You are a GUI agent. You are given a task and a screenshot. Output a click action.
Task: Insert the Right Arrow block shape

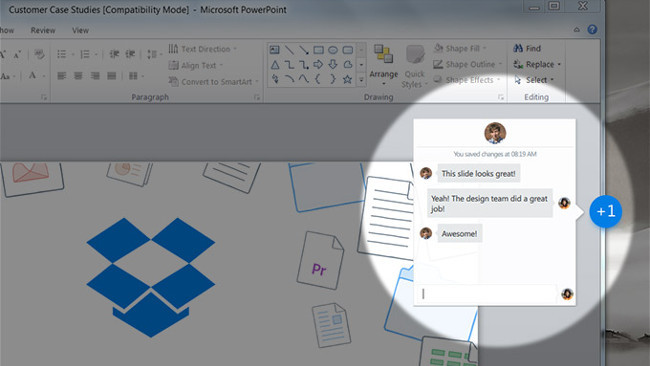point(318,64)
